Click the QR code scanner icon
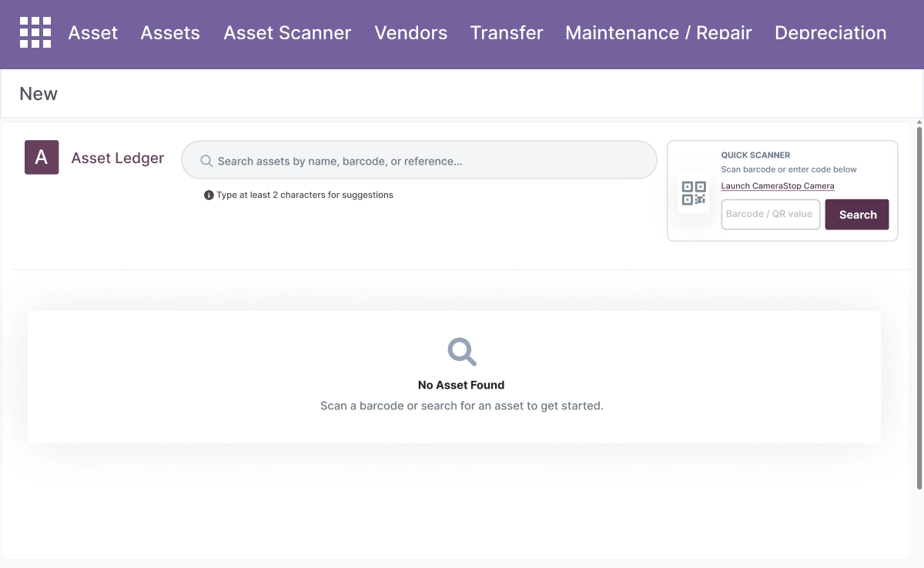This screenshot has height=568, width=924. (694, 193)
